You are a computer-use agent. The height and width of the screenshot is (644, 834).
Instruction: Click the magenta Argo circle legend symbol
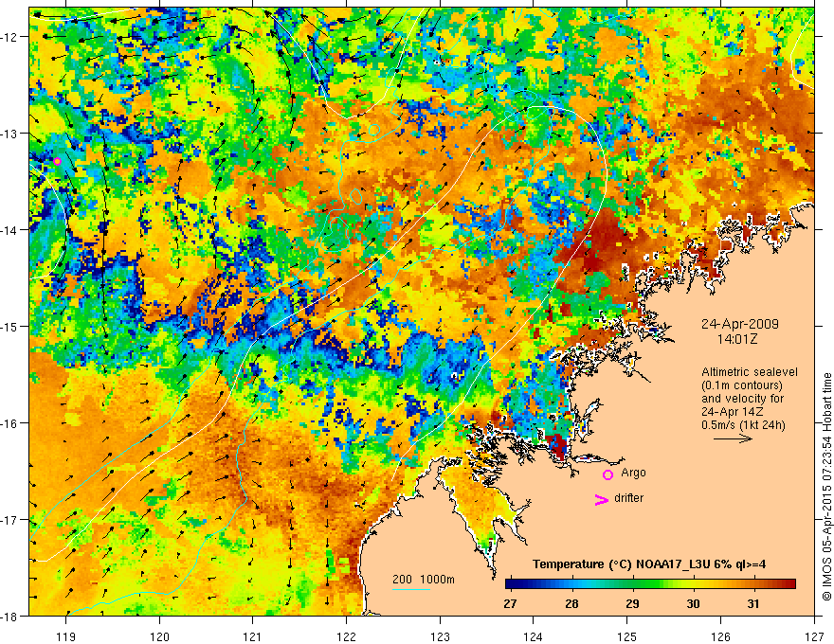607,474
